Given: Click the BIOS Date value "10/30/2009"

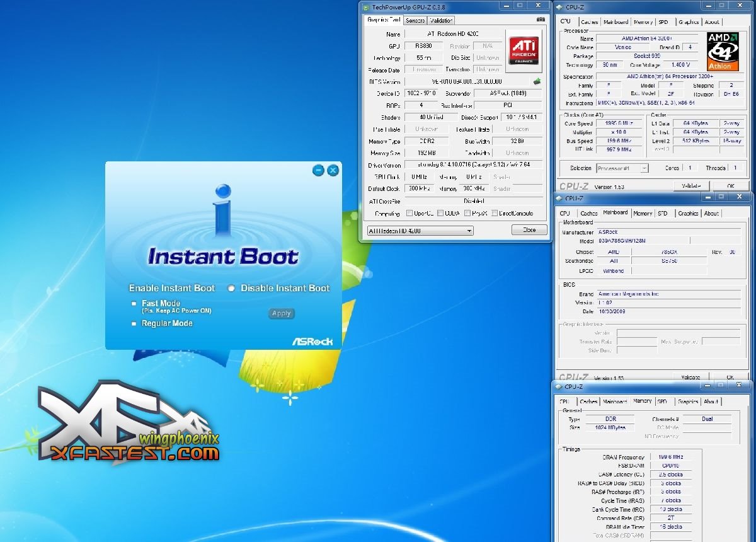Looking at the screenshot, I should (x=669, y=311).
